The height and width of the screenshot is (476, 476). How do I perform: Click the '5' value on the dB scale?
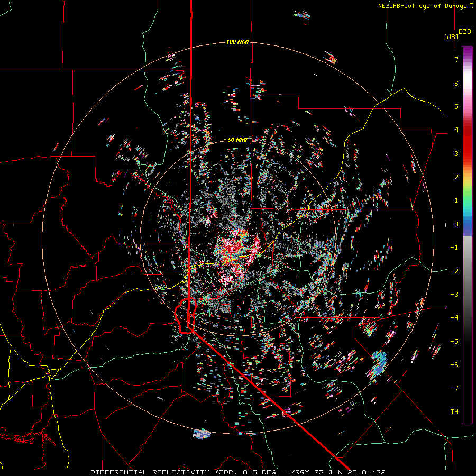(x=456, y=106)
